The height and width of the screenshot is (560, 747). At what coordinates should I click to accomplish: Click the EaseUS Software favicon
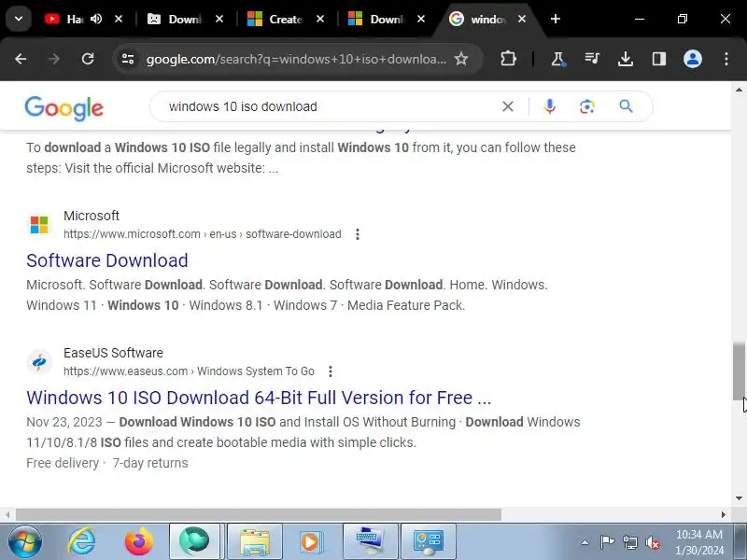[39, 362]
